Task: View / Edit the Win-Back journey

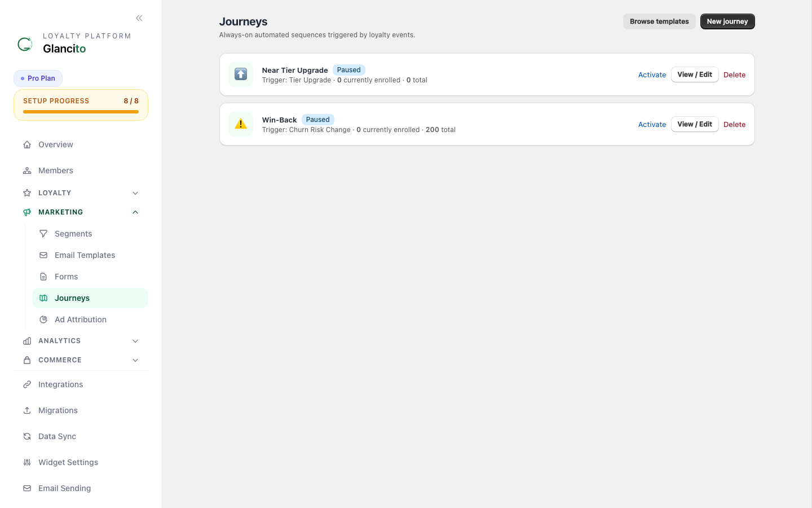Action: [x=695, y=124]
